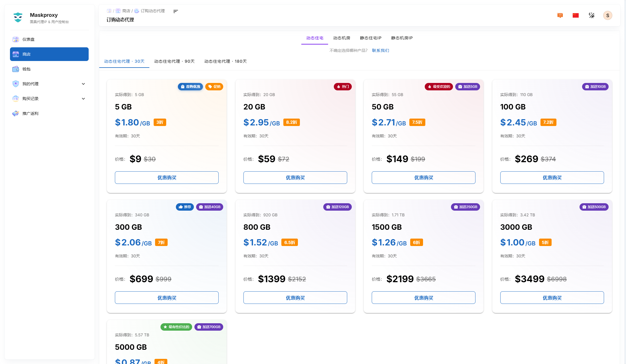Viewport: 626px width, 364px height.
Task: Click 优惠购买 for the 100 GB plan
Action: click(552, 178)
